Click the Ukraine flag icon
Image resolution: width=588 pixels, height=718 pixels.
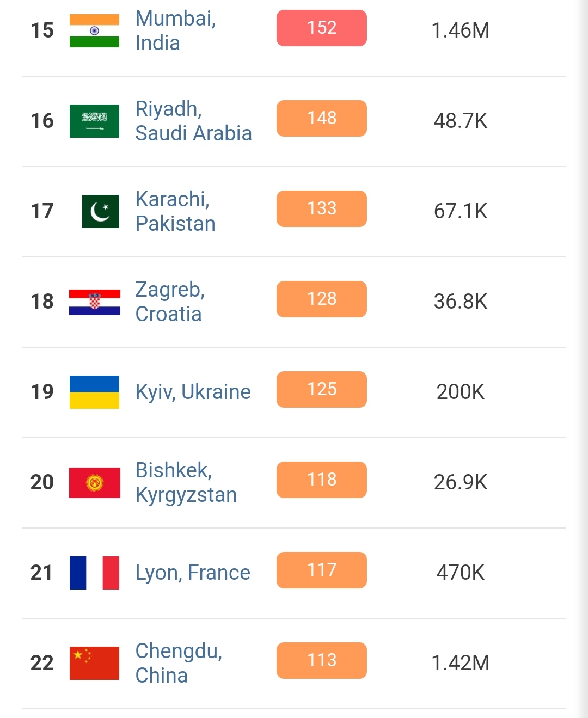[94, 392]
